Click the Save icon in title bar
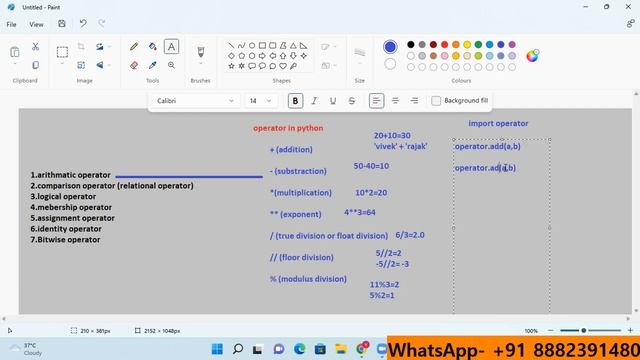Screen dimensions: 640x360 click(62, 24)
